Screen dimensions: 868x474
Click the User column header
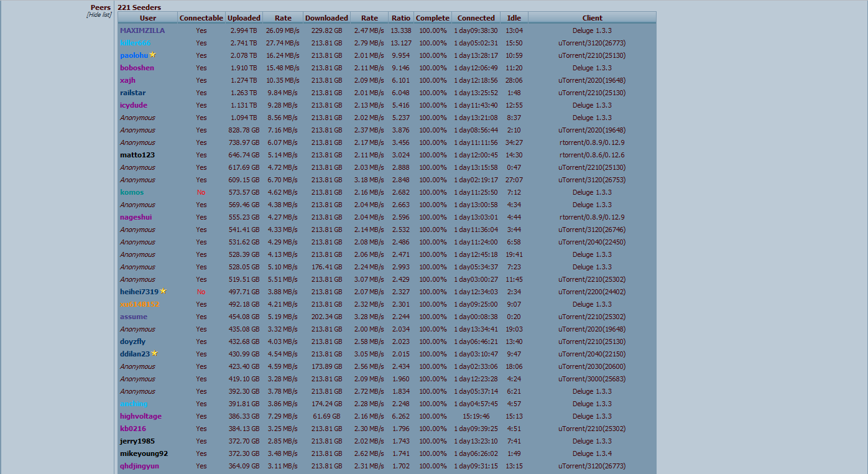(148, 18)
